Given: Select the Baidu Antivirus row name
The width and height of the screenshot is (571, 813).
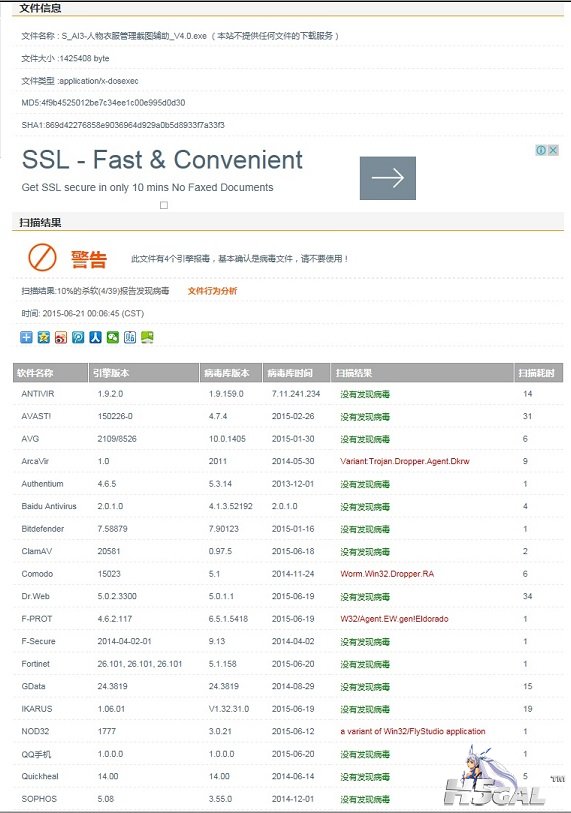Looking at the screenshot, I should [49, 506].
